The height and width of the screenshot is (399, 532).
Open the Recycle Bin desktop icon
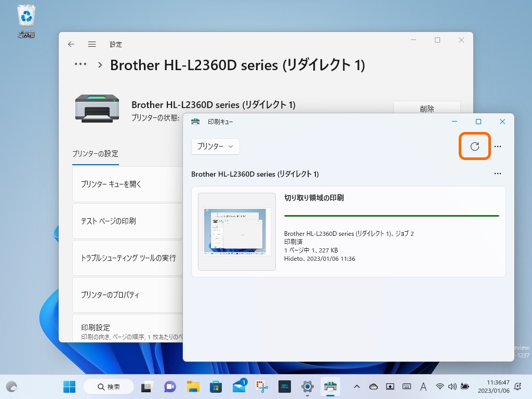point(26,21)
